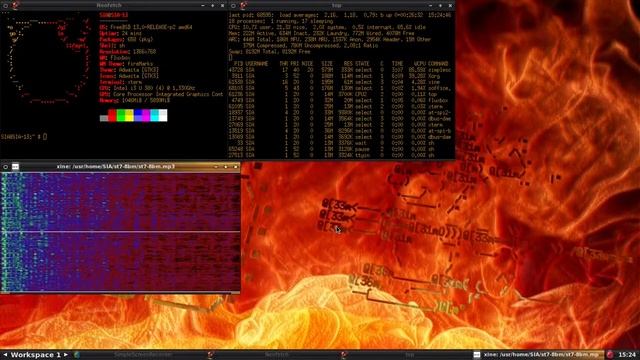Minimize the top terminal window
The height and width of the screenshot is (360, 640).
click(x=431, y=5)
